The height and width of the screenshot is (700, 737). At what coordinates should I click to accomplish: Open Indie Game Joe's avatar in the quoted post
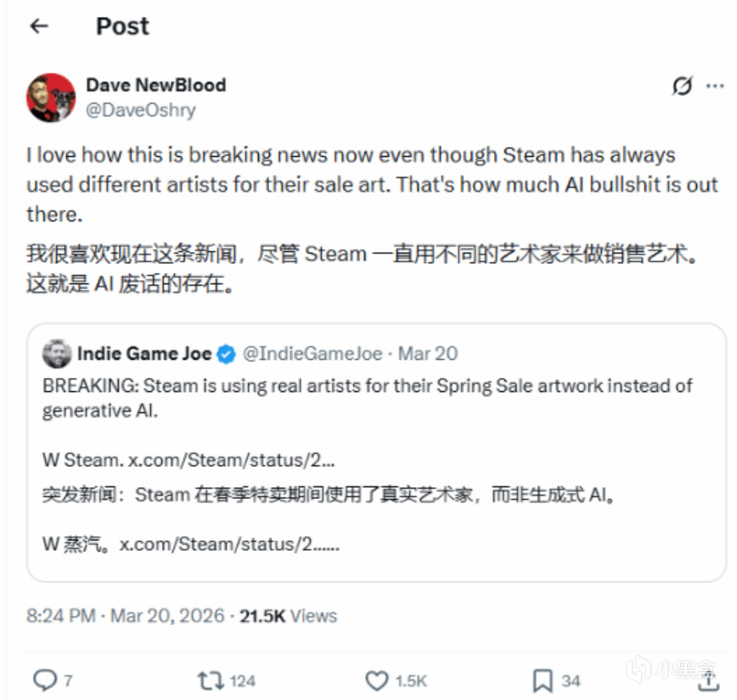pyautogui.click(x=57, y=354)
